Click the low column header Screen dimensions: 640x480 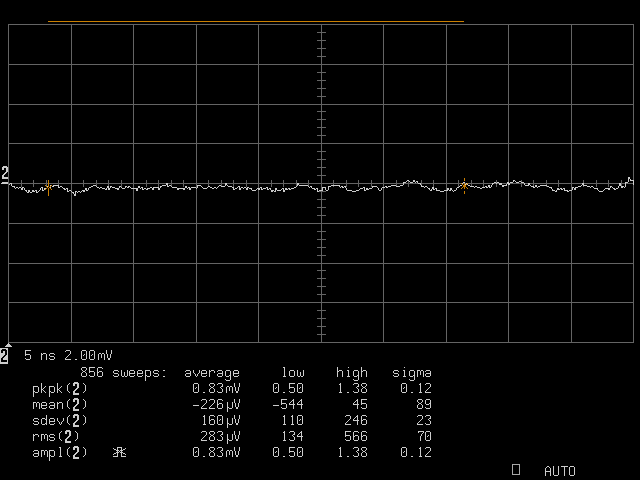point(293,373)
